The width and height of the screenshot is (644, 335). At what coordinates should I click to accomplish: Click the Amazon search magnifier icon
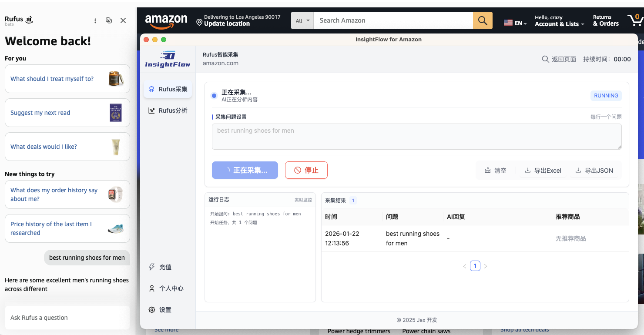coord(483,20)
